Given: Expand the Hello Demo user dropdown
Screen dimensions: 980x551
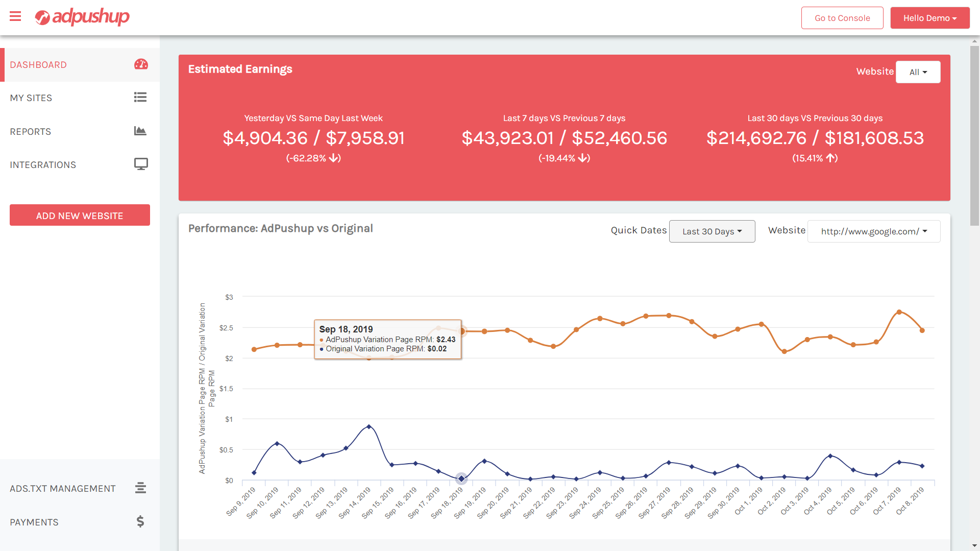Looking at the screenshot, I should (x=930, y=18).
